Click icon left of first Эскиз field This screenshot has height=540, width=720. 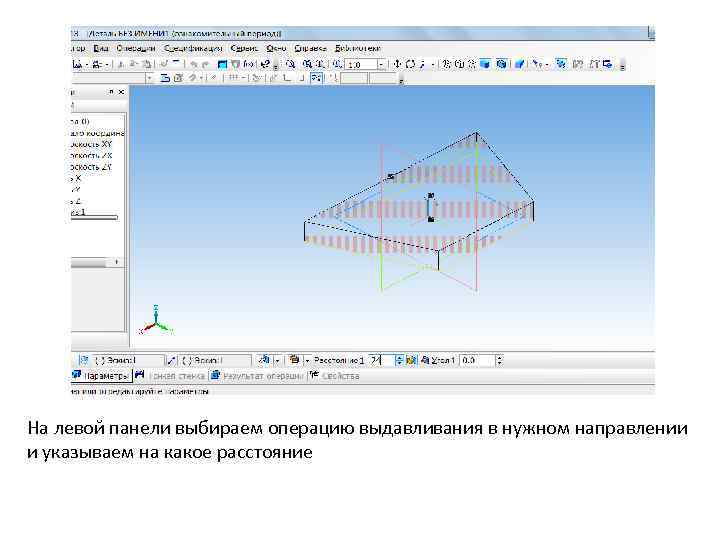tap(84, 360)
